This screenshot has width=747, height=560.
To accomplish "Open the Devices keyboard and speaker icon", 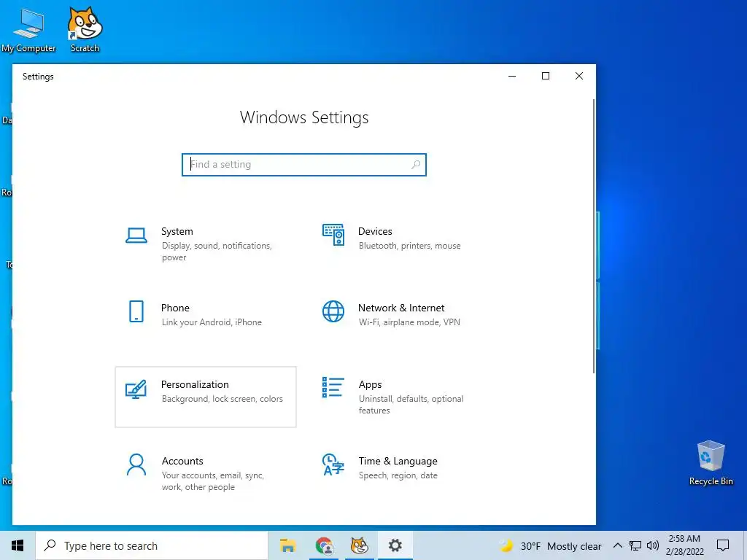I will (x=333, y=235).
